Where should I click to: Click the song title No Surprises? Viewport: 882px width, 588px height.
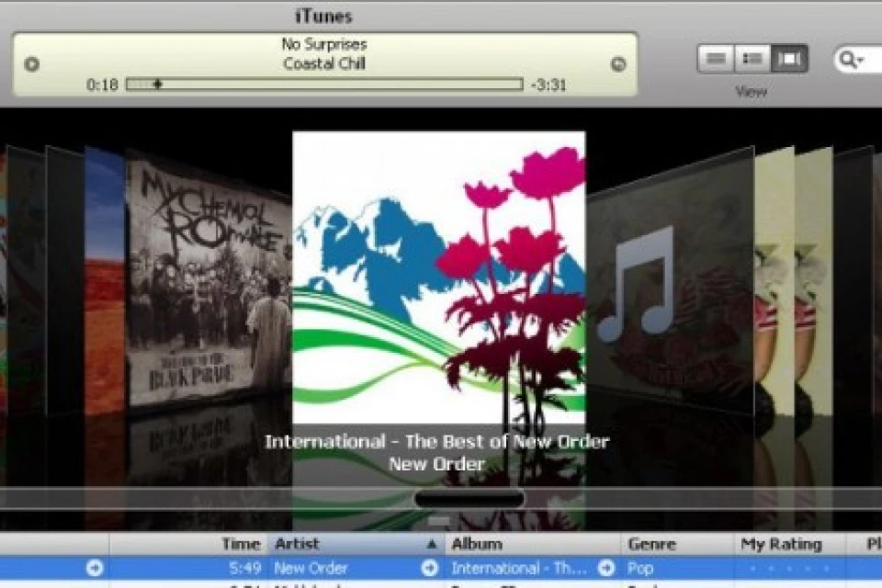point(324,44)
